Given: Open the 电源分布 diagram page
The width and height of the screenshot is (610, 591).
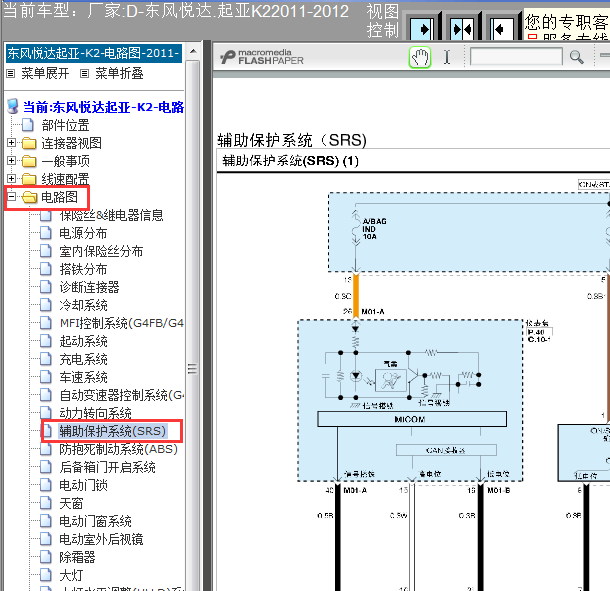Looking at the screenshot, I should [83, 233].
